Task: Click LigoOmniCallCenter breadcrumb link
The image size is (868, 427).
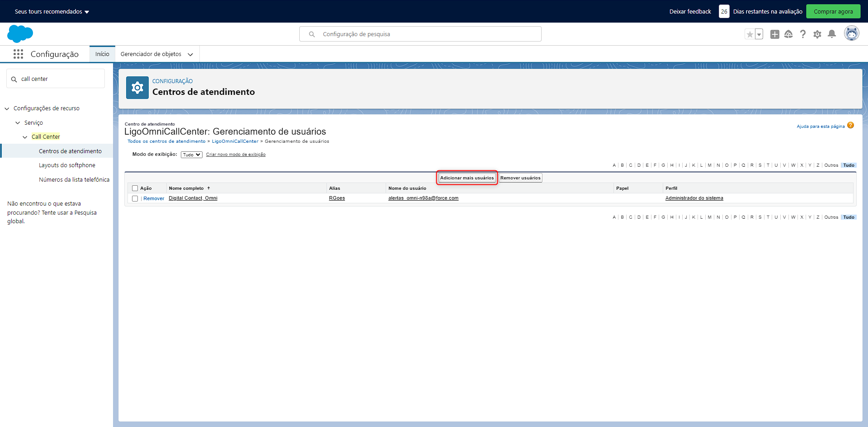Action: pyautogui.click(x=235, y=141)
